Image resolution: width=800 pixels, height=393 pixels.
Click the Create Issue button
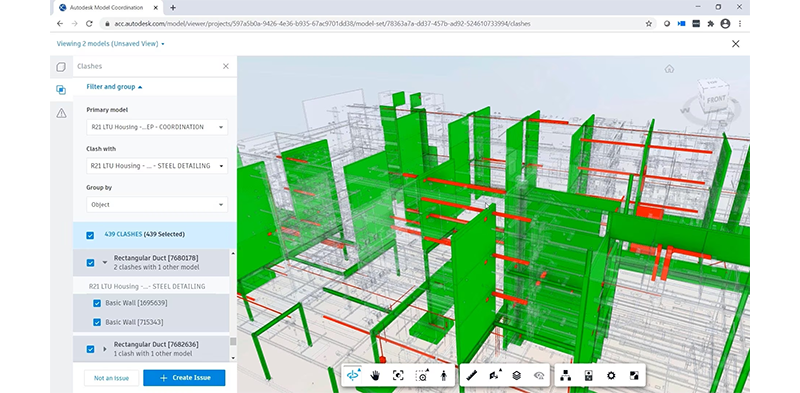coord(184,378)
